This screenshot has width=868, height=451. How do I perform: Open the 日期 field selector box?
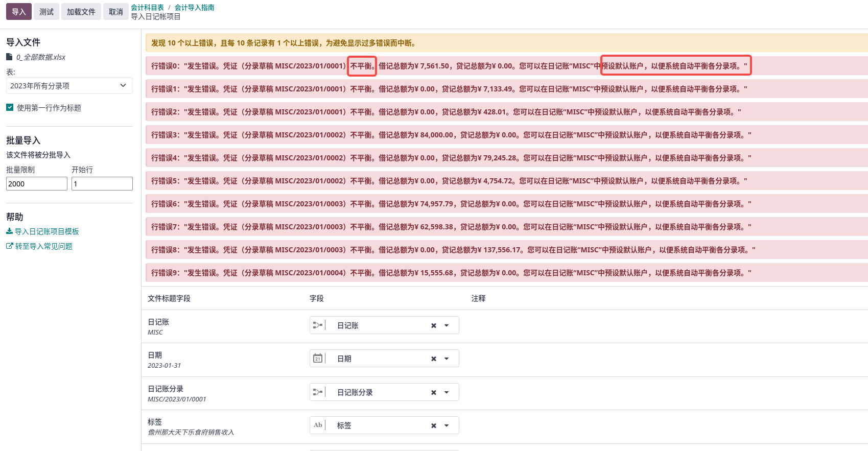(x=384, y=359)
